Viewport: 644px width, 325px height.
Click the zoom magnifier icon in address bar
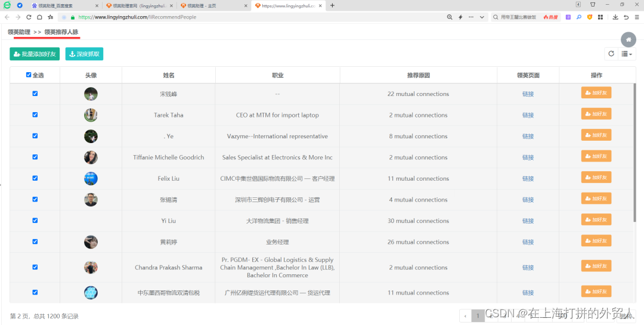pyautogui.click(x=450, y=17)
